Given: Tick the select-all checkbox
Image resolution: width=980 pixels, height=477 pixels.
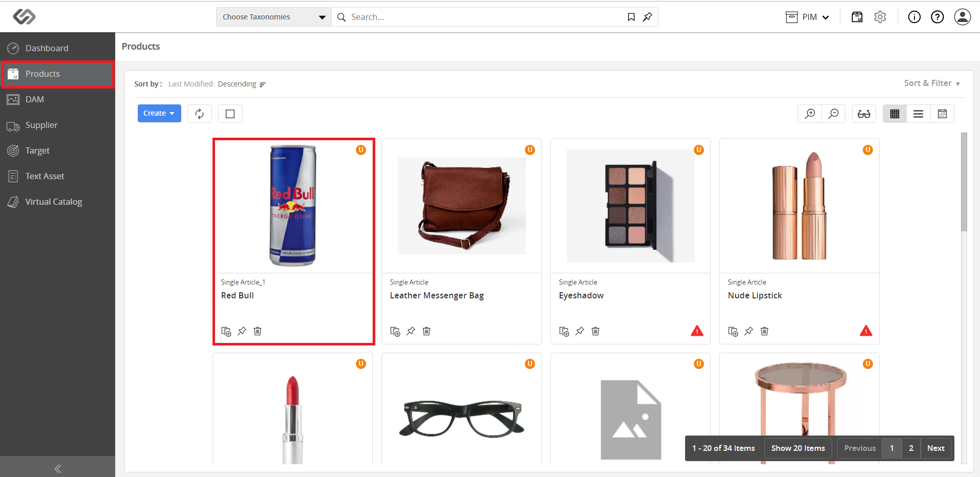Looking at the screenshot, I should (230, 114).
